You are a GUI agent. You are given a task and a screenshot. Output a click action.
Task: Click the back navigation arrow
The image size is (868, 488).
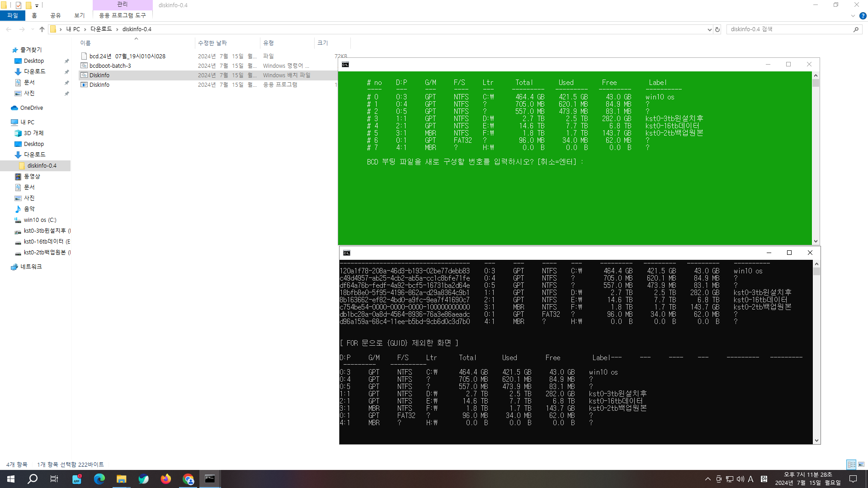[x=9, y=29]
